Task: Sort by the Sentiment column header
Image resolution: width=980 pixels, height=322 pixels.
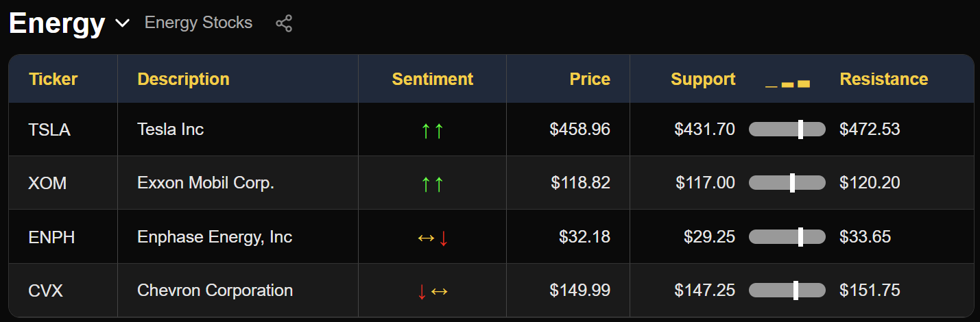Action: (432, 79)
